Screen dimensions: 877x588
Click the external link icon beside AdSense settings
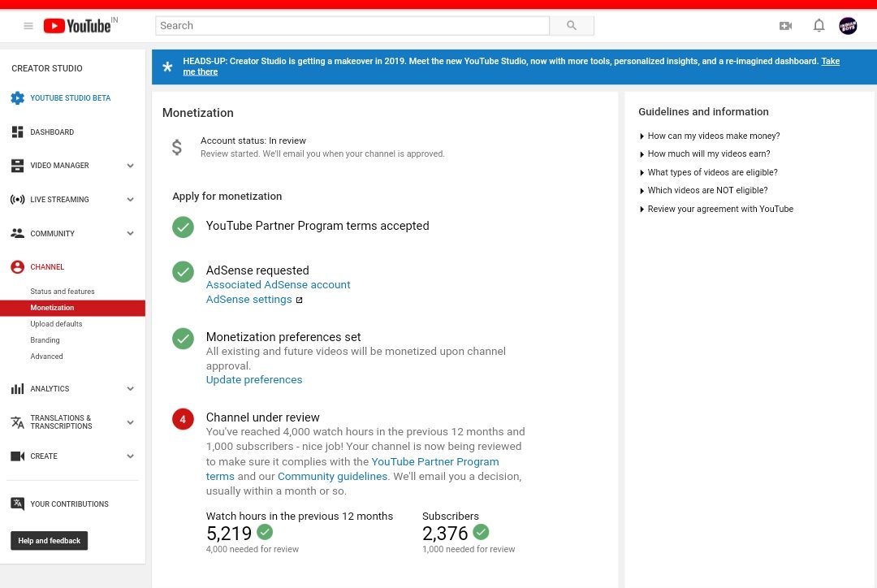pyautogui.click(x=299, y=300)
